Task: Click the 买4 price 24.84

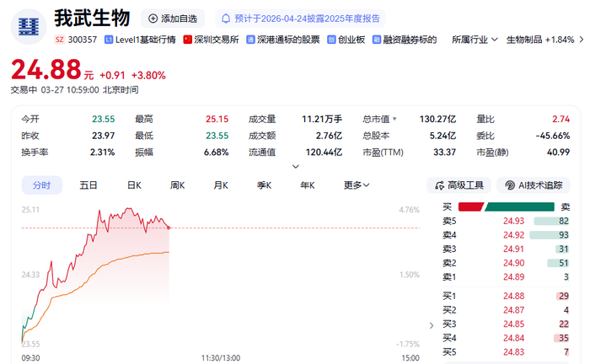Action: pos(513,338)
